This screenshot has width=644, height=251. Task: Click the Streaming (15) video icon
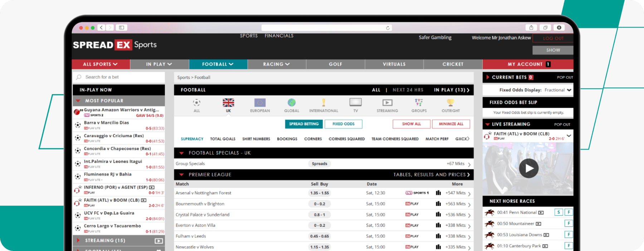pyautogui.click(x=159, y=241)
